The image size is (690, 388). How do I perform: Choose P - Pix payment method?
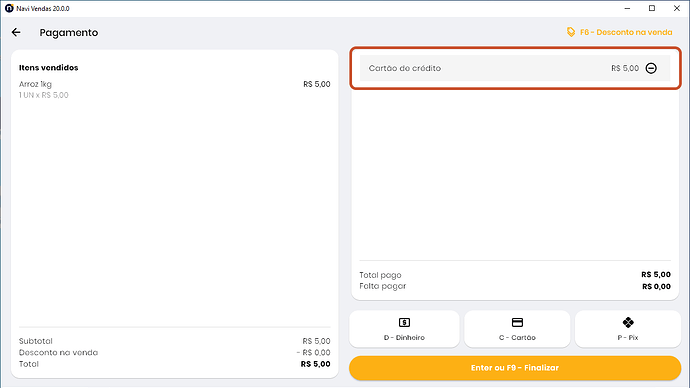coord(628,329)
